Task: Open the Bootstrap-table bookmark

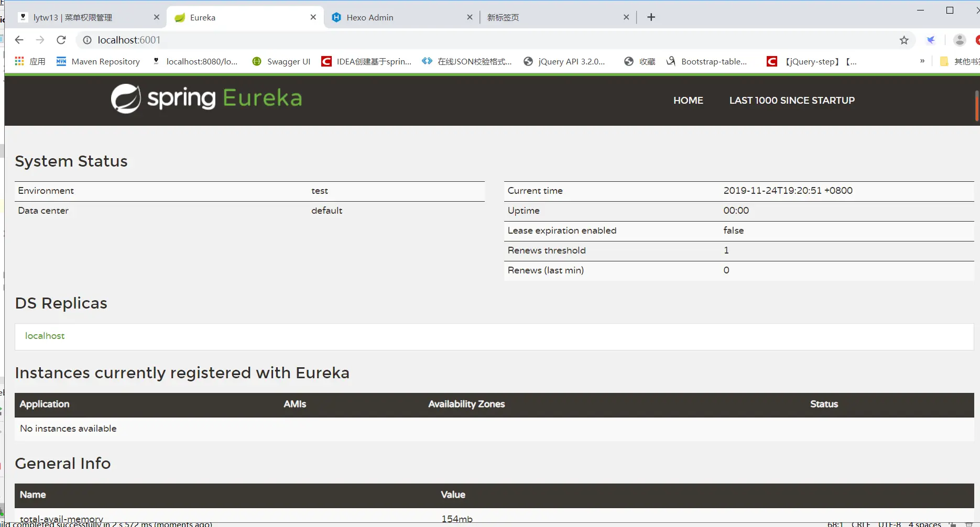Action: (x=707, y=61)
